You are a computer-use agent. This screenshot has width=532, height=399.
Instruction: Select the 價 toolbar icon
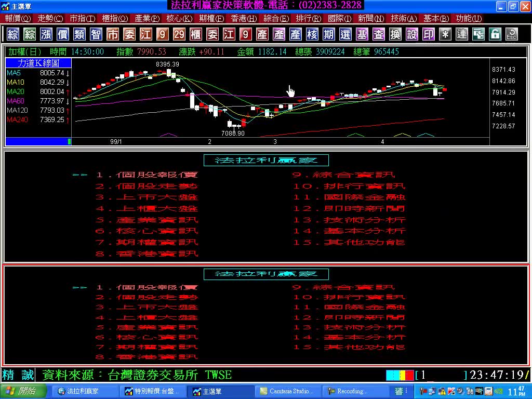click(x=63, y=34)
